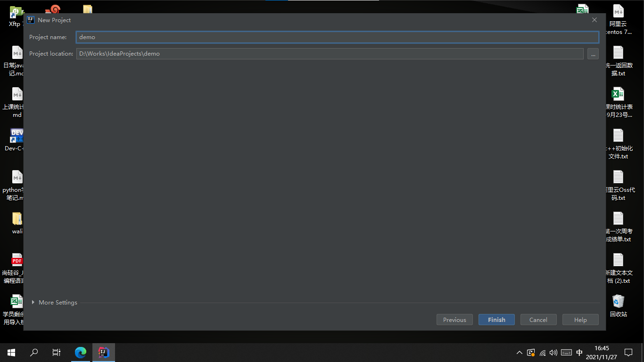Select the 上课统计 md file icon

click(14, 103)
